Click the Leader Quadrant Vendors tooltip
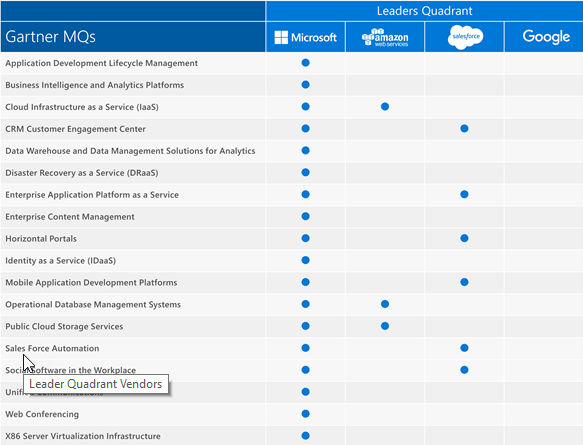The height and width of the screenshot is (445, 583). click(96, 384)
